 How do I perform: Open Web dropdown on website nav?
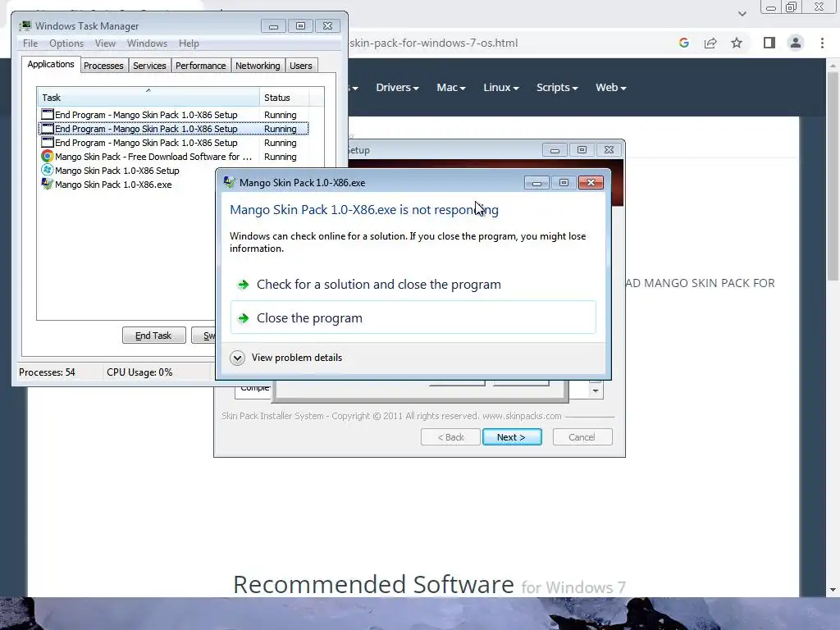coord(610,87)
